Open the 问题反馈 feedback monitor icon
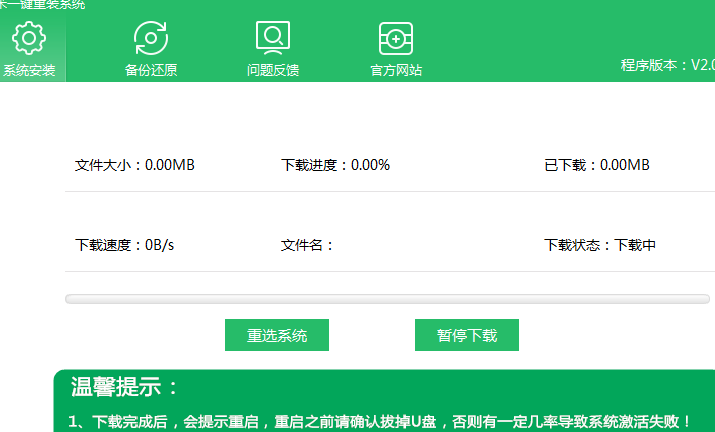715x432 pixels. [x=273, y=38]
